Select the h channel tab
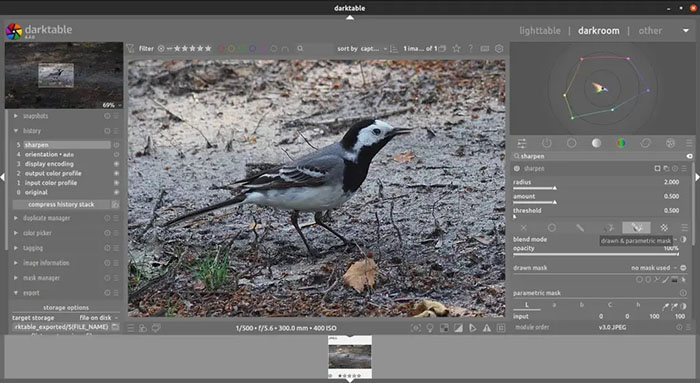This screenshot has width=700, height=383. point(638,305)
